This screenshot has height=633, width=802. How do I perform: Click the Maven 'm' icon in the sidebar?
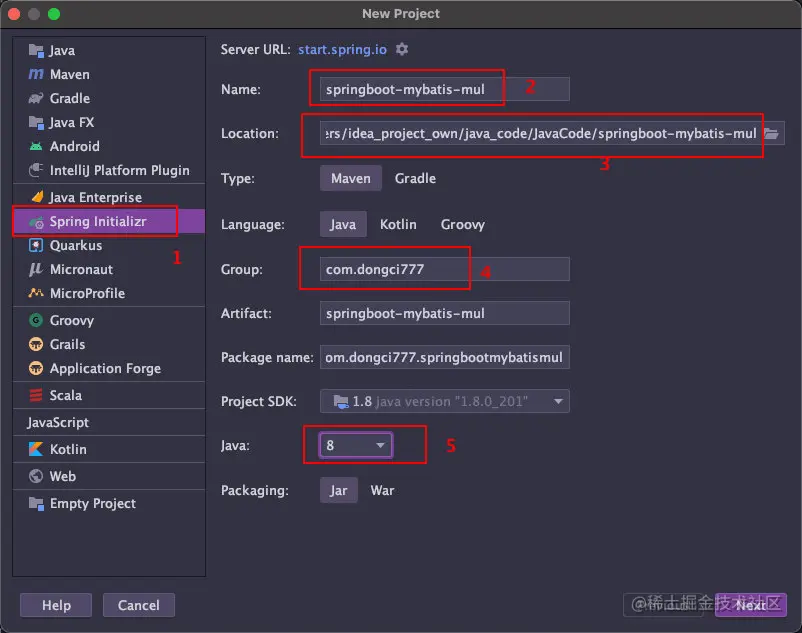point(36,74)
